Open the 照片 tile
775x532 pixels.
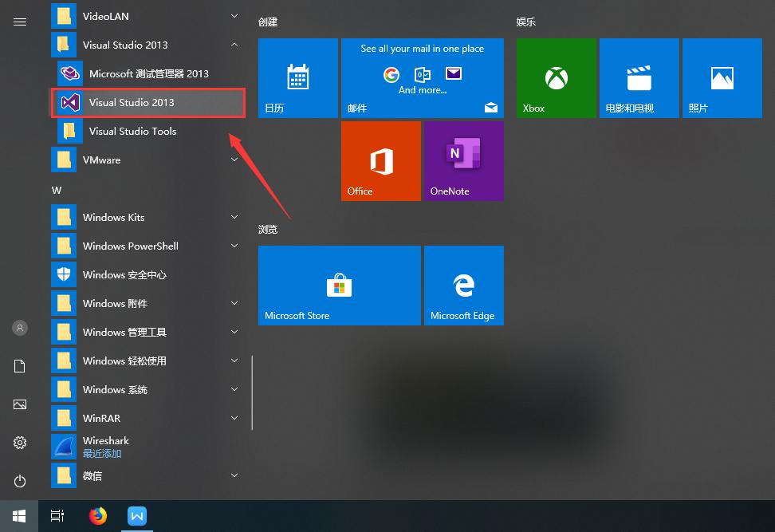(722, 77)
